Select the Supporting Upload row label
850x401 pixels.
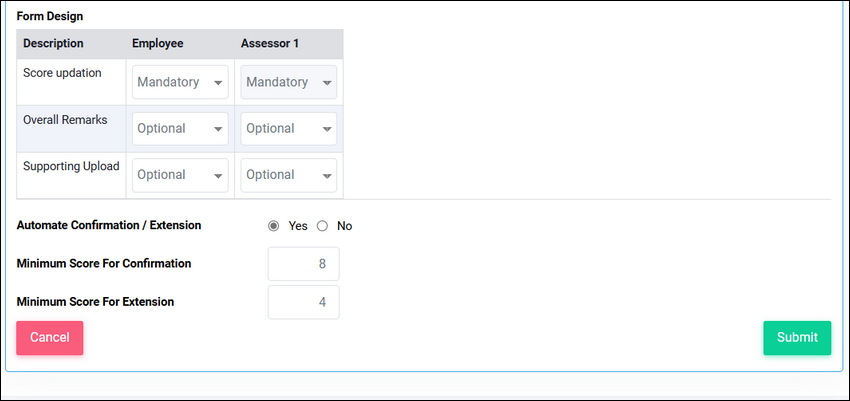(x=71, y=166)
